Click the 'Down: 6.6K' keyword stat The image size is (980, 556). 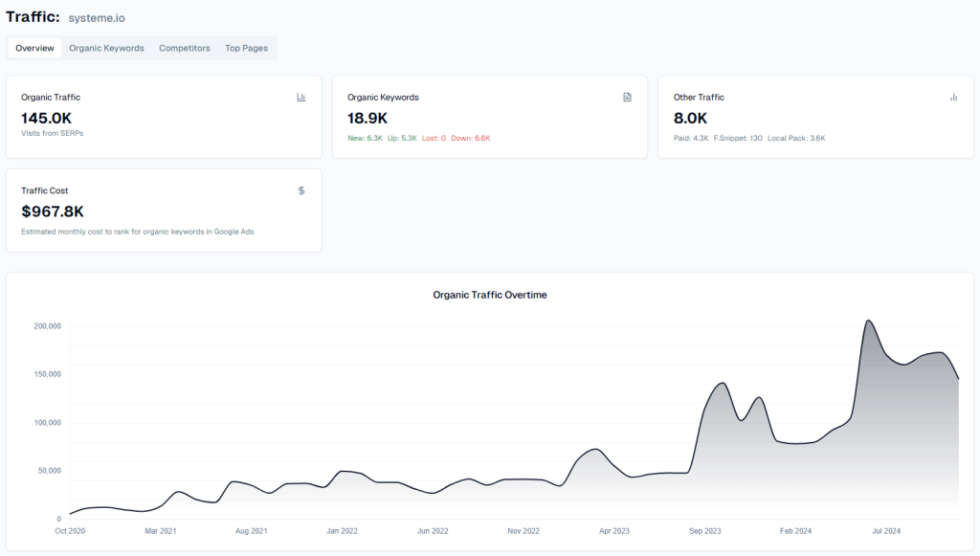(x=471, y=138)
